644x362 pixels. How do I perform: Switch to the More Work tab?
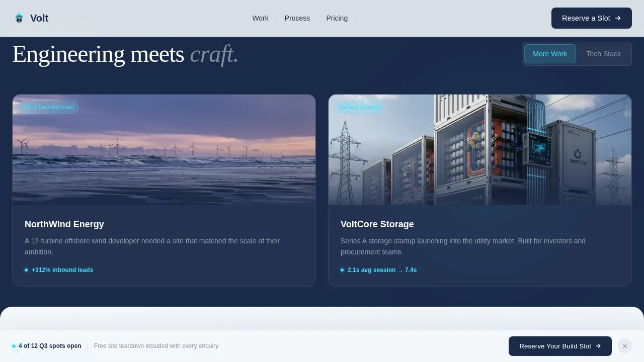[x=550, y=54]
